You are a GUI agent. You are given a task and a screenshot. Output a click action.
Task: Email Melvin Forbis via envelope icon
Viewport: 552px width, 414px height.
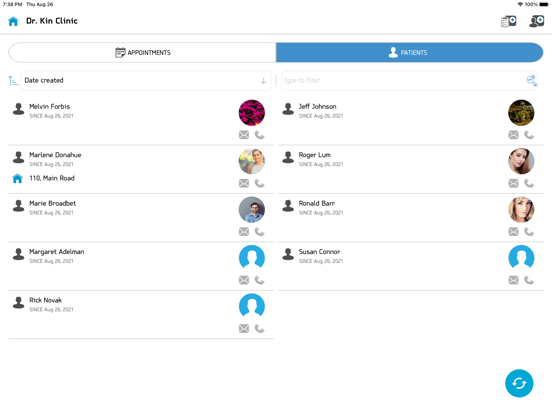(x=244, y=135)
